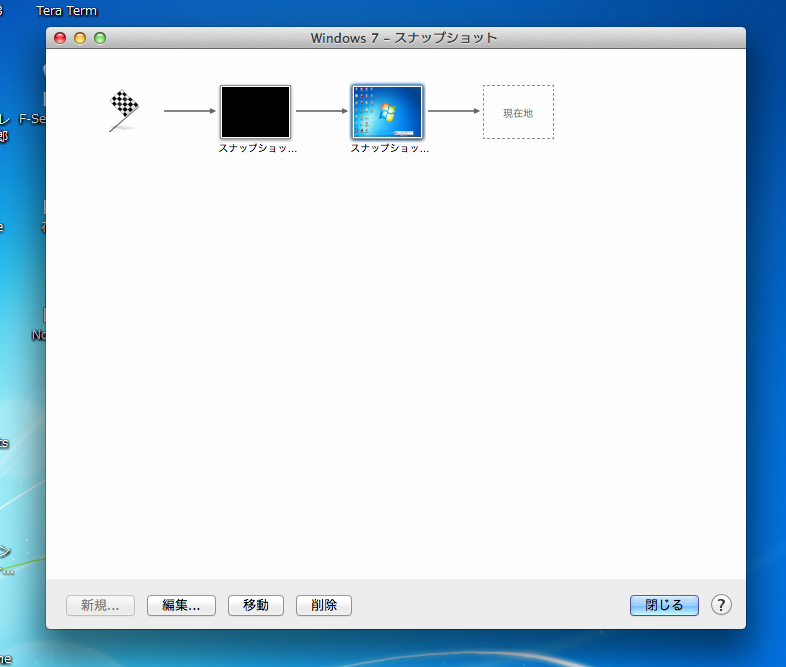786x667 pixels.
Task: Select the label under the black snapshot
Action: (258, 148)
